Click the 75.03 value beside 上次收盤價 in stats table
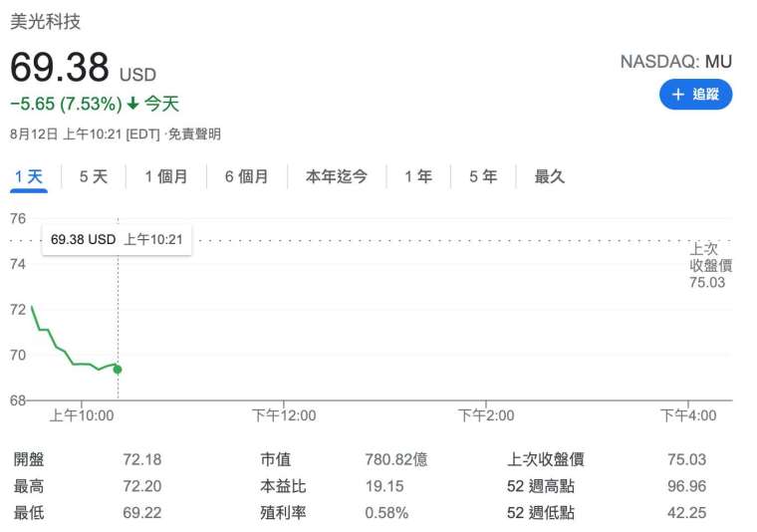The image size is (757, 532). click(686, 459)
